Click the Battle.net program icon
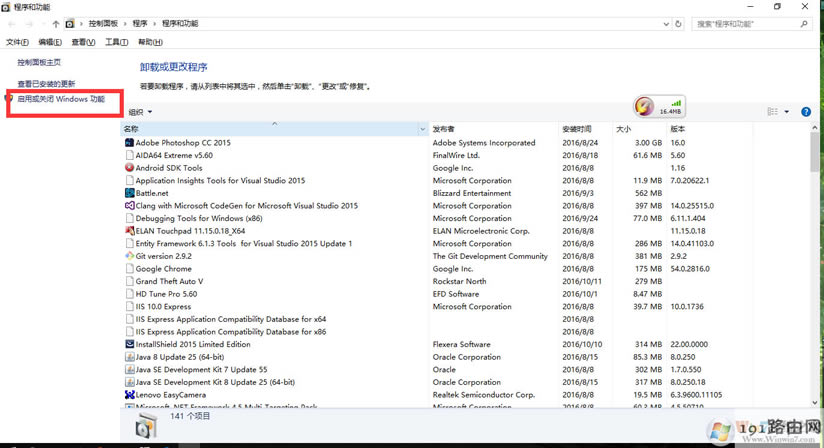The width and height of the screenshot is (824, 448). coord(129,193)
